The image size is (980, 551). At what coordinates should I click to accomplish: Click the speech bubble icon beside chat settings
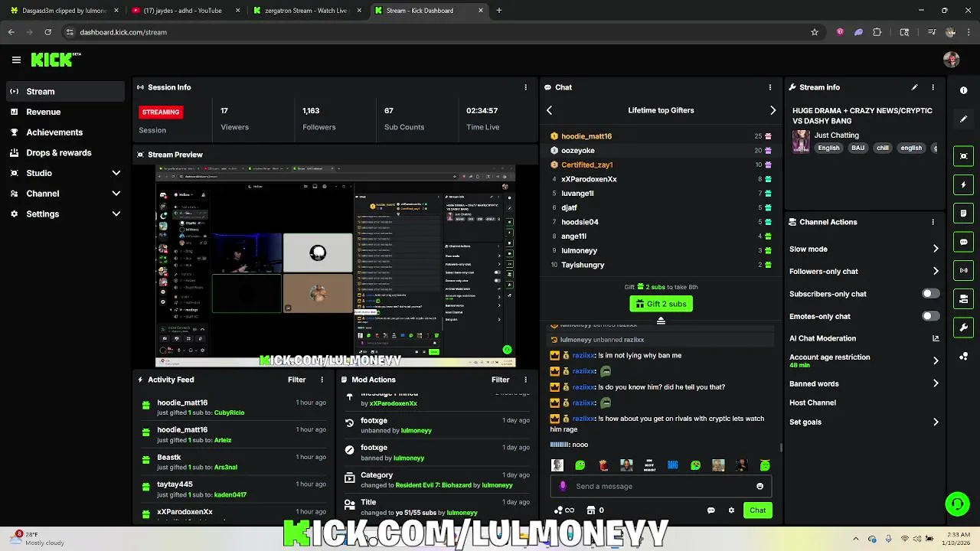point(711,510)
